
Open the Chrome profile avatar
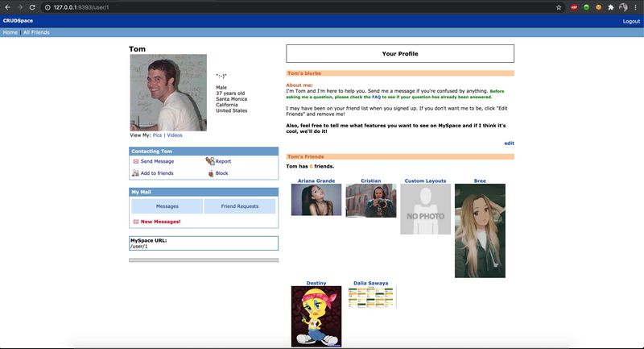tap(623, 7)
